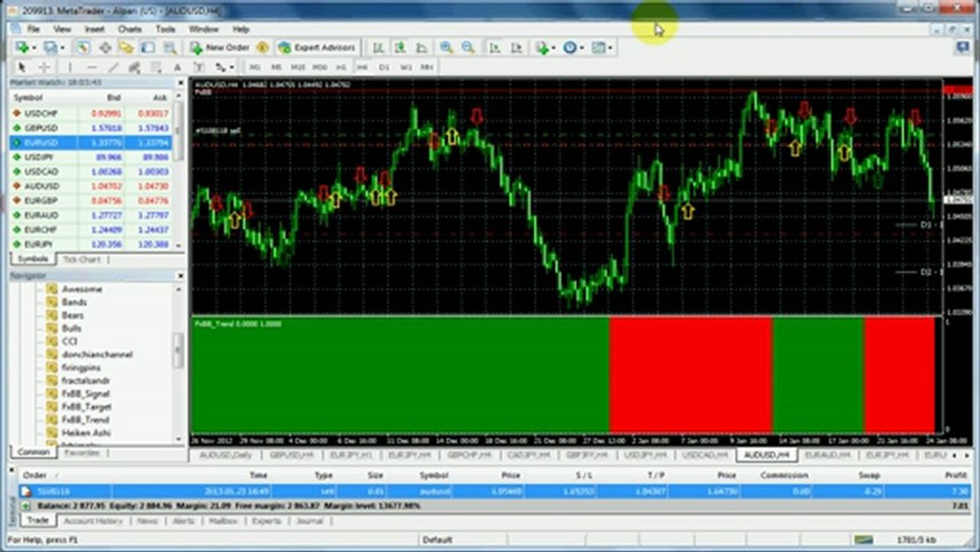Toggle the Navigator panel icon

126,48
